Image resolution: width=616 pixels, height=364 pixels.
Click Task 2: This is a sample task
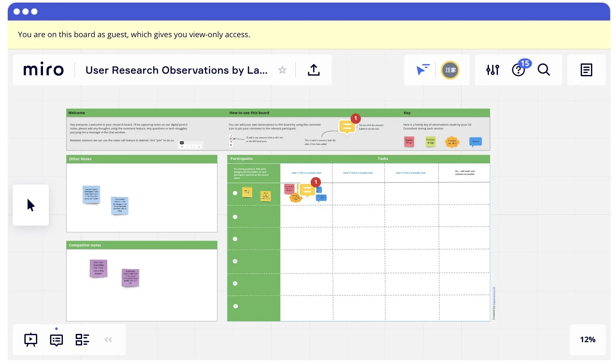pos(358,173)
